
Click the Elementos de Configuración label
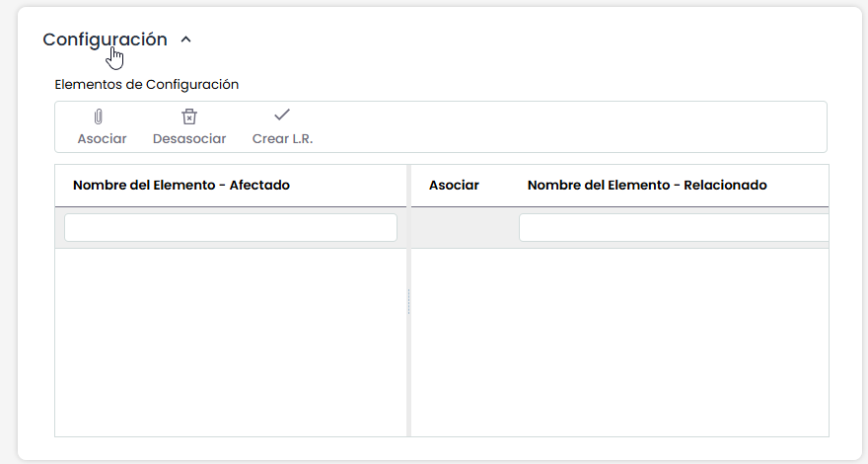pos(147,84)
